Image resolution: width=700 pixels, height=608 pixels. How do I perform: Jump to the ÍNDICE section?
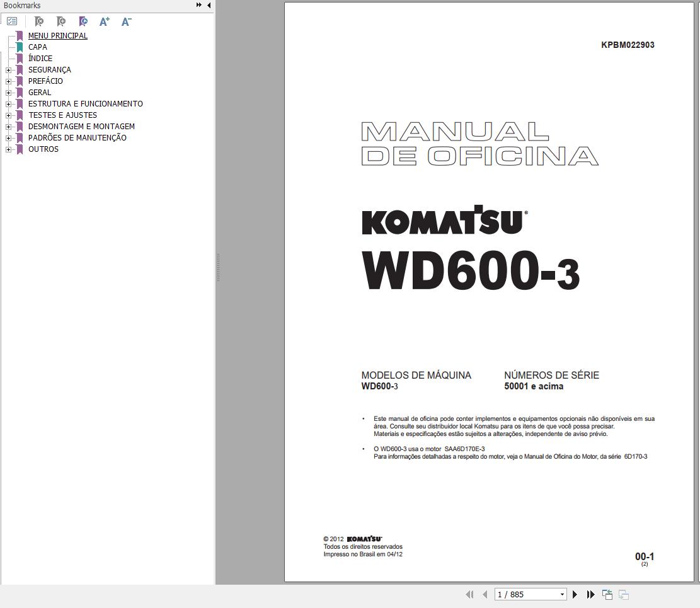point(40,58)
